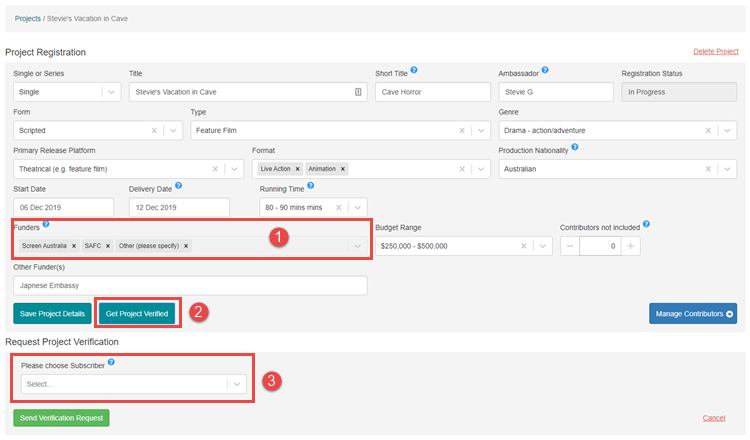
Task: Click help icon next to Short Title
Action: tap(414, 71)
